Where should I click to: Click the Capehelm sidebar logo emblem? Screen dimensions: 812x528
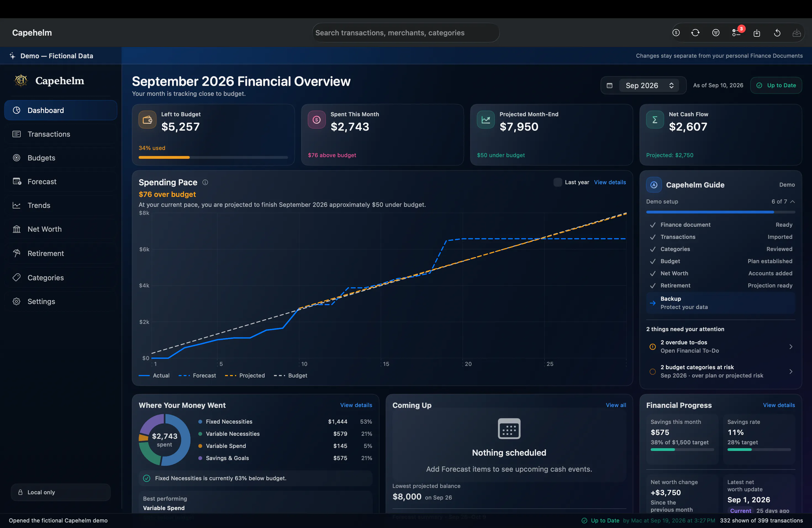coord(21,80)
